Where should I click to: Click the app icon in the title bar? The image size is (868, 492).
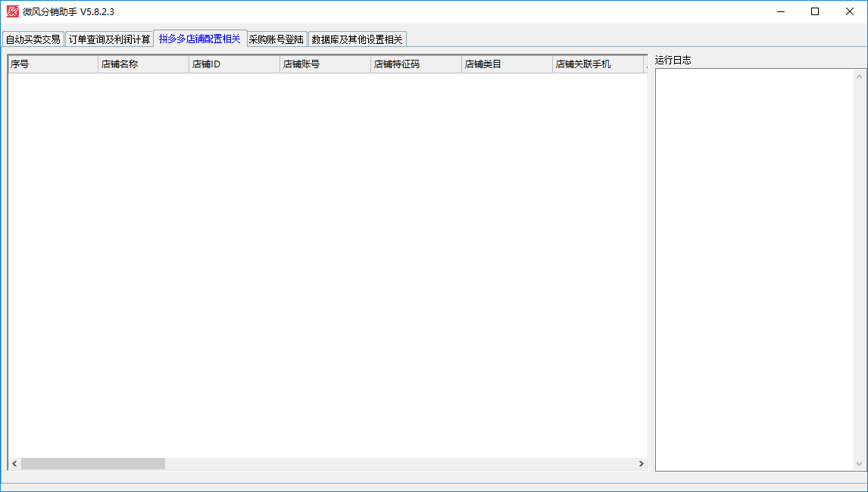pyautogui.click(x=12, y=11)
